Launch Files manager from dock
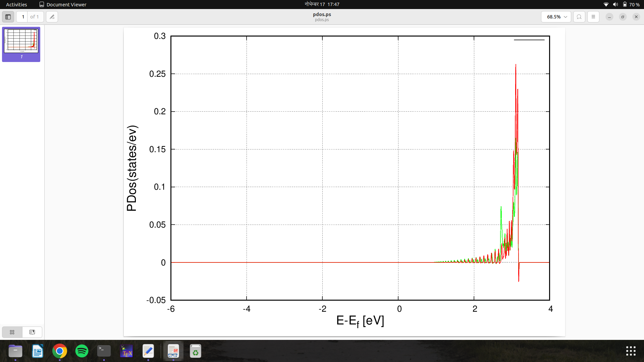 (x=15, y=351)
